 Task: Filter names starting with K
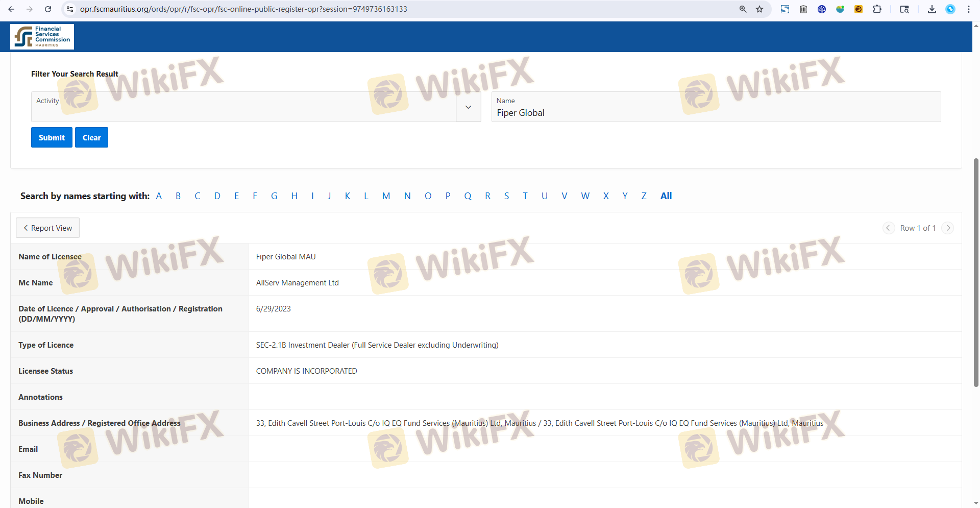[348, 196]
